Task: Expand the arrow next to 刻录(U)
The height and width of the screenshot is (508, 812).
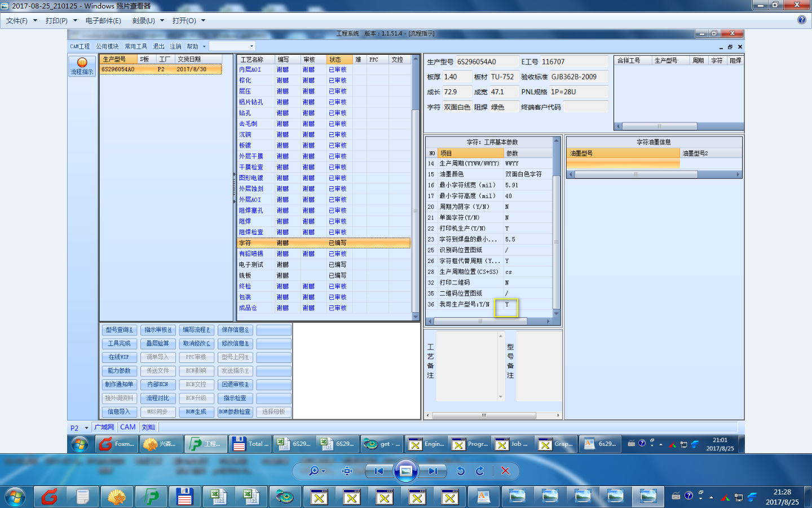Action: click(x=162, y=20)
